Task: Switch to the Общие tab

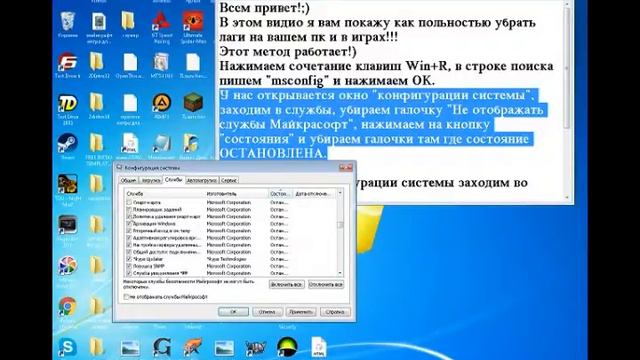Action: 128,180
